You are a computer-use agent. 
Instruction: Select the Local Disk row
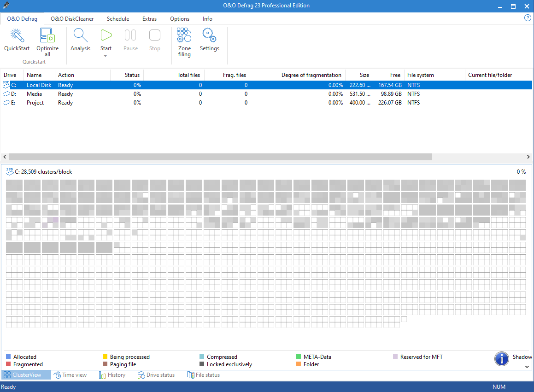tap(266, 85)
